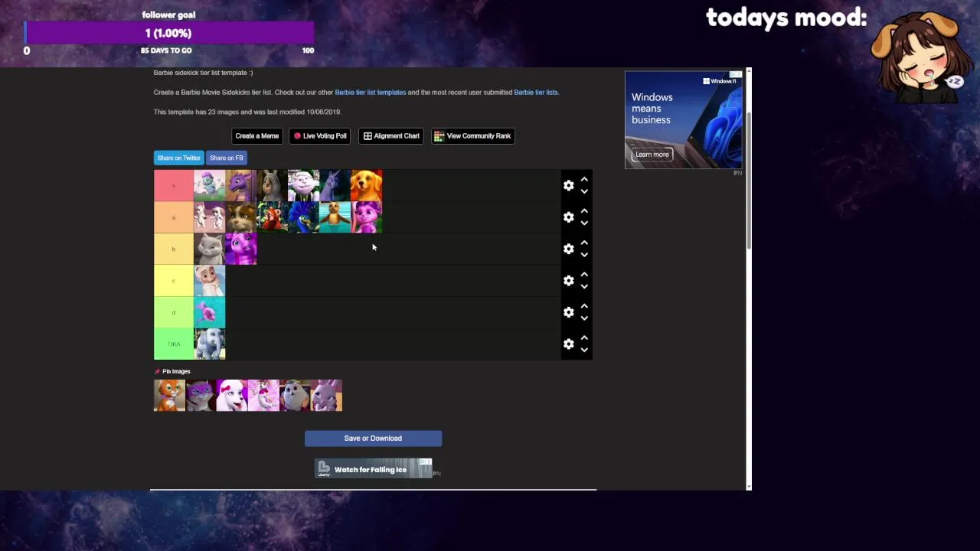Move the C tier row up
The width and height of the screenshot is (980, 551).
point(584,275)
